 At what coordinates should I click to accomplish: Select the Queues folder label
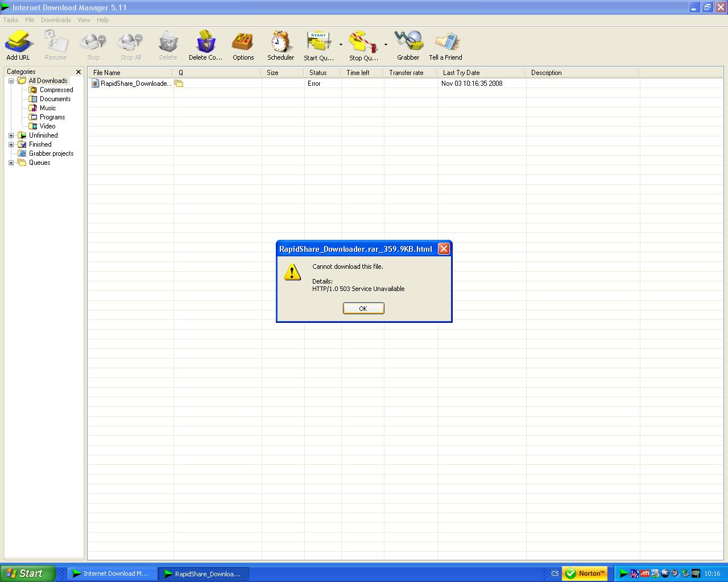40,163
